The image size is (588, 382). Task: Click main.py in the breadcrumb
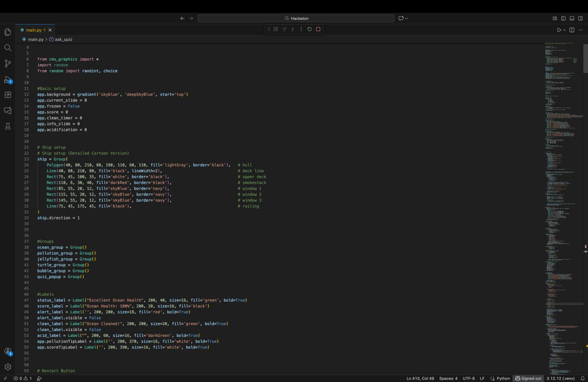35,40
